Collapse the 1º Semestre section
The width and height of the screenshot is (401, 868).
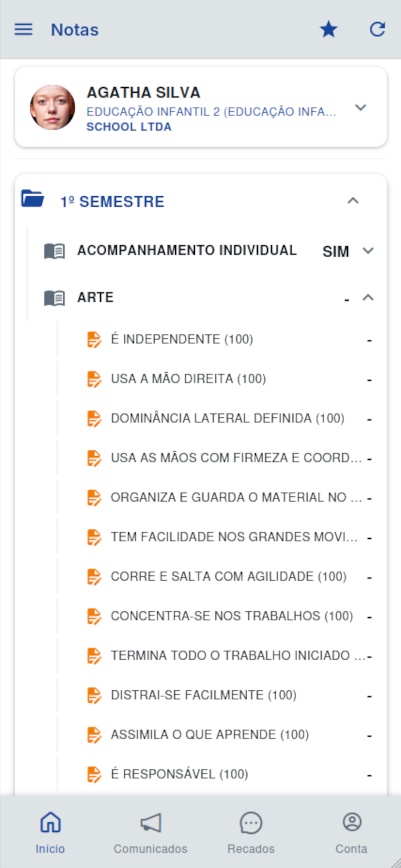point(353,201)
